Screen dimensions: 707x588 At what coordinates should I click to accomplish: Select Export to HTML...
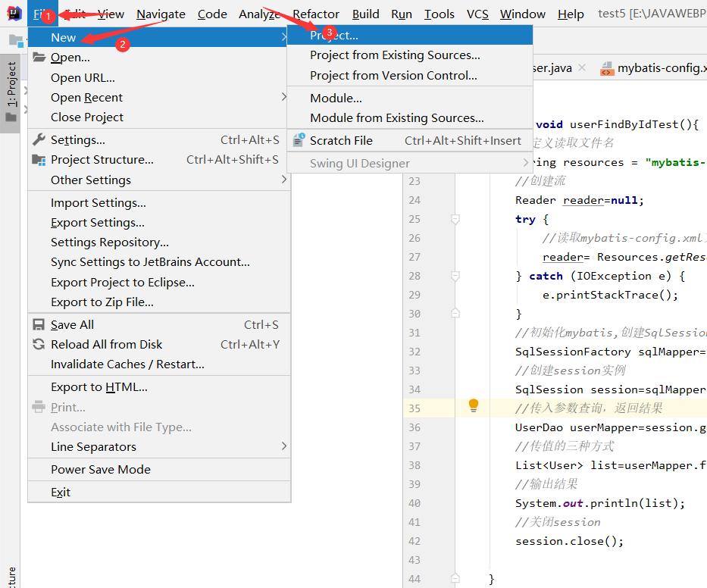click(159, 387)
